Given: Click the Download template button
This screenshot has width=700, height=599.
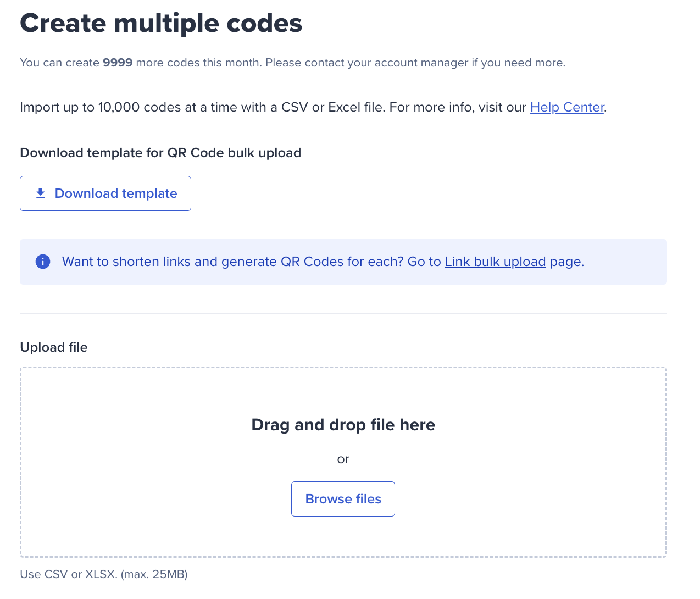Looking at the screenshot, I should [x=105, y=193].
